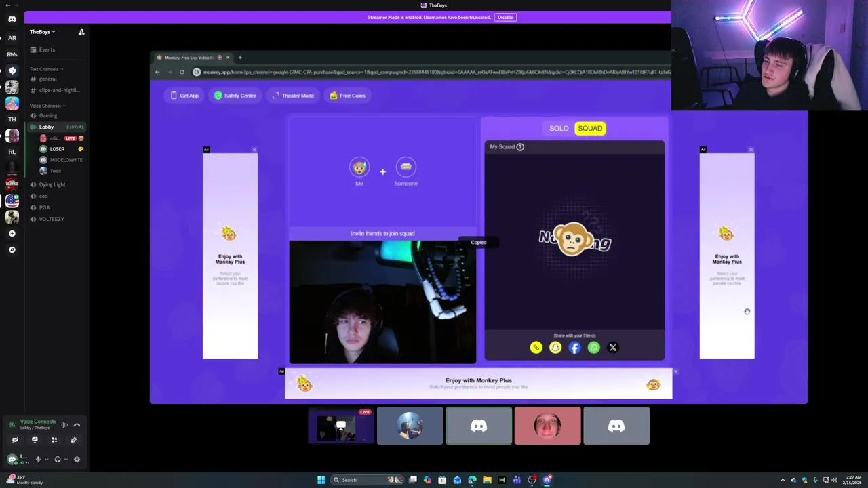Open Discord user settings gear
The image size is (868, 488).
point(77,460)
